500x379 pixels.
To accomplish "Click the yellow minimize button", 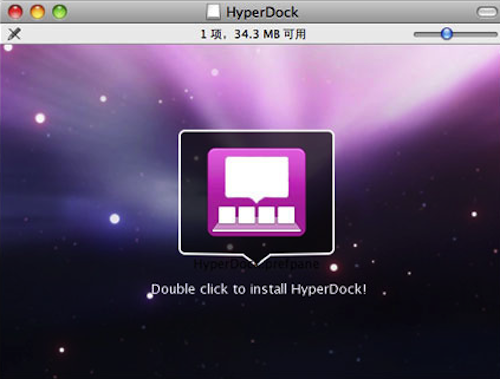I will click(x=38, y=12).
